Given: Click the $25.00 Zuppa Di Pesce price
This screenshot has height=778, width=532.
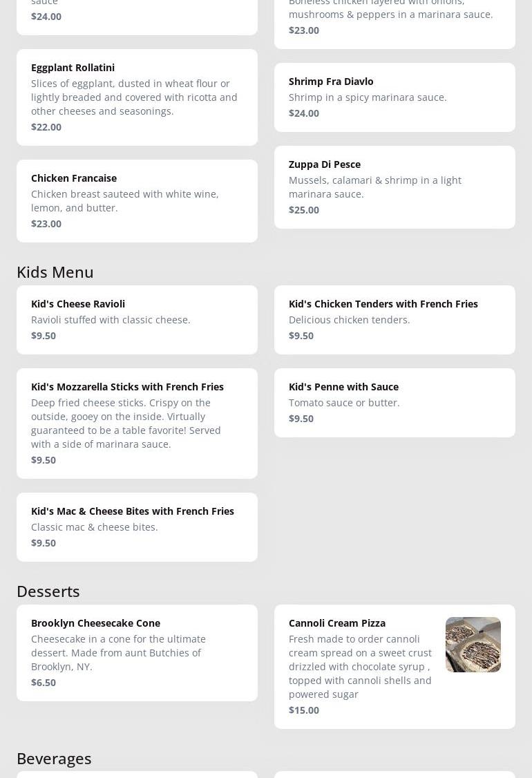Looking at the screenshot, I should [x=304, y=209].
